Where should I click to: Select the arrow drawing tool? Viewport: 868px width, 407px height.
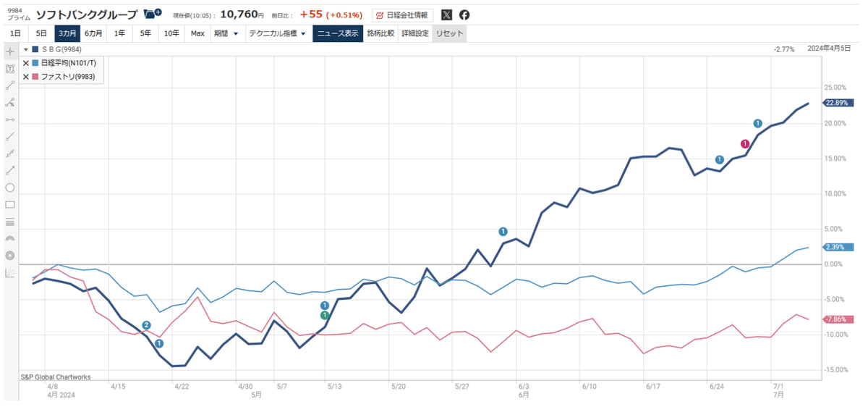(x=10, y=170)
